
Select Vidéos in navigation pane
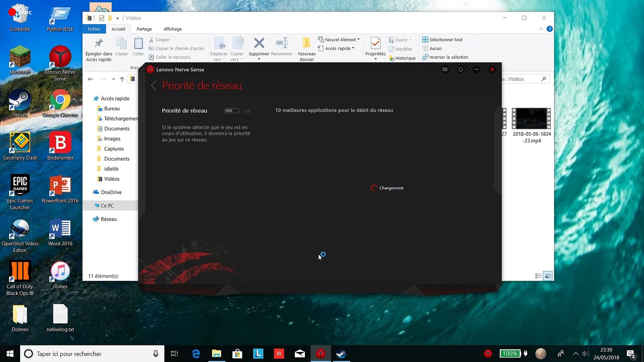(108, 179)
